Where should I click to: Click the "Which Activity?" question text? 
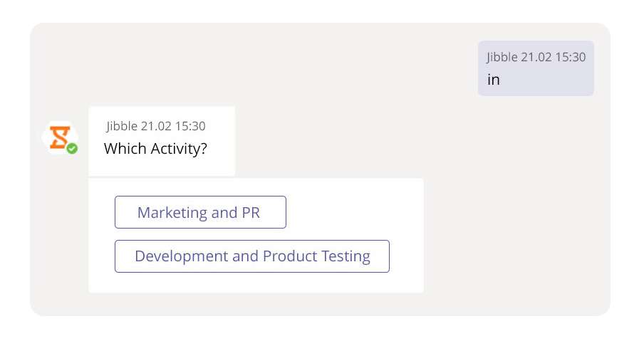pos(155,150)
